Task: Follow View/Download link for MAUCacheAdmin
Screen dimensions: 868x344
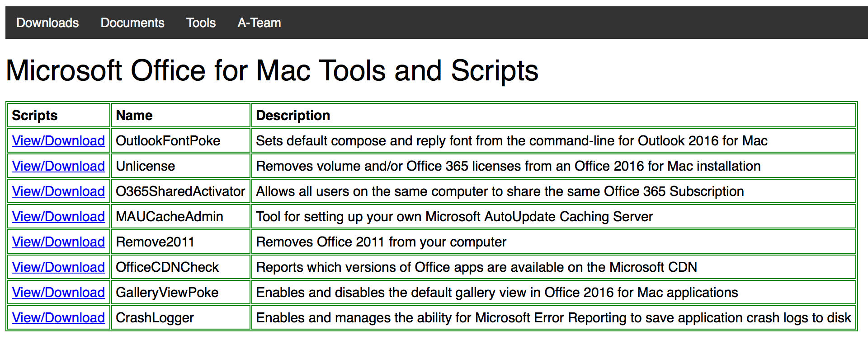Action: [58, 217]
